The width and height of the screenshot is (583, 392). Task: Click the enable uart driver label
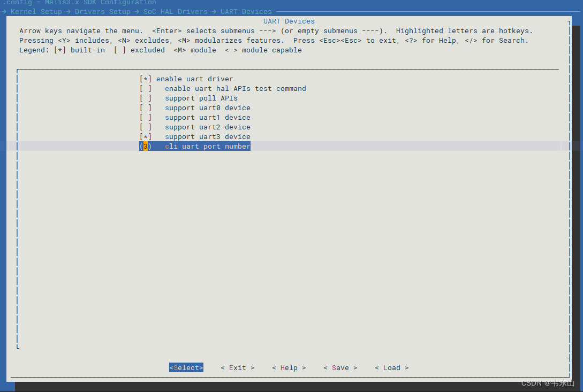tap(195, 79)
